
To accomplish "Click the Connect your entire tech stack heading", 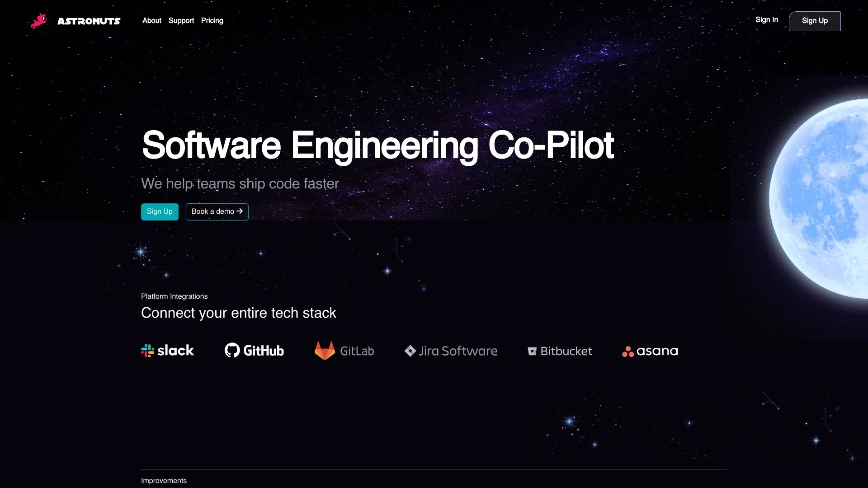I will pos(239,312).
